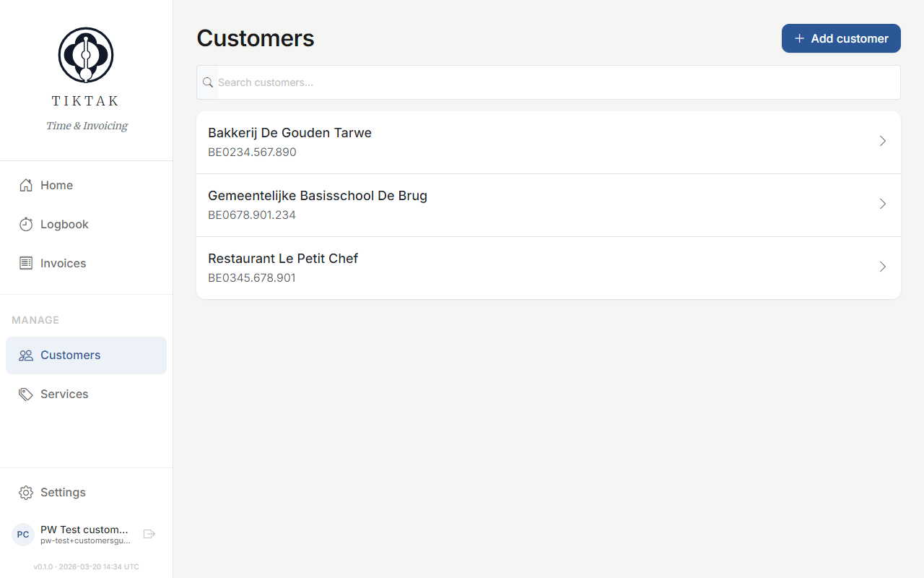The height and width of the screenshot is (578, 924).
Task: Open Logbook via its clock icon
Action: (26, 224)
